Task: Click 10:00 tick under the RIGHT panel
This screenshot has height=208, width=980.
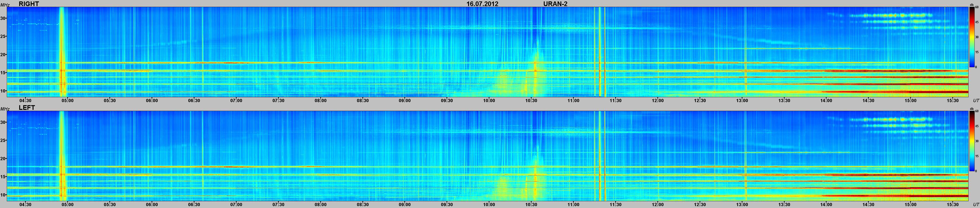Action: point(489,100)
